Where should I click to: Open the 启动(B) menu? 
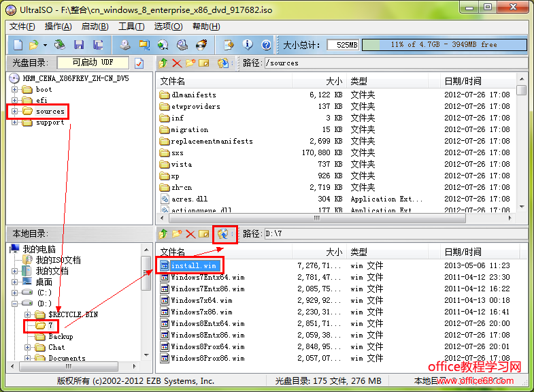pyautogui.click(x=95, y=27)
